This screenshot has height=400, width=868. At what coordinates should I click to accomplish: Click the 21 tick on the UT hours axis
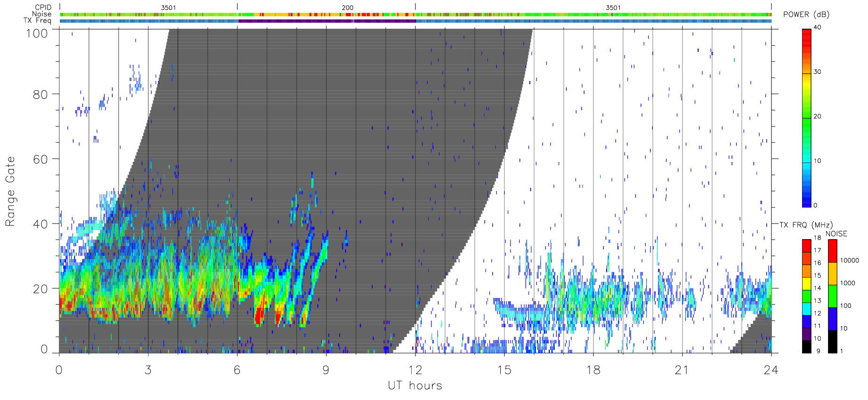682,370
